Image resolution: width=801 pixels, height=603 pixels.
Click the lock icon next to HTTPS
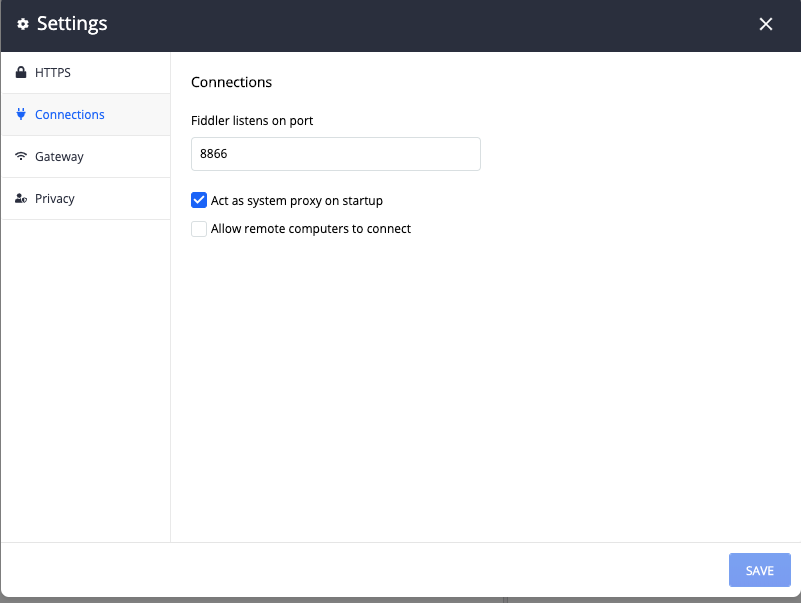click(x=21, y=73)
